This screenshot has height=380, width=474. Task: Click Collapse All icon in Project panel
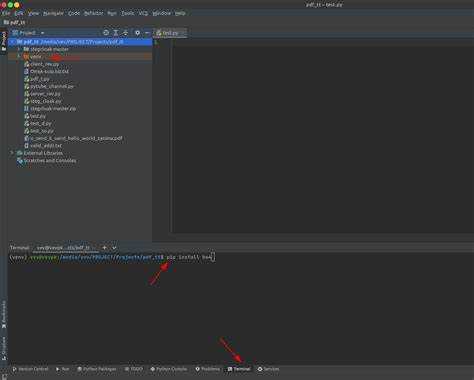coord(125,33)
